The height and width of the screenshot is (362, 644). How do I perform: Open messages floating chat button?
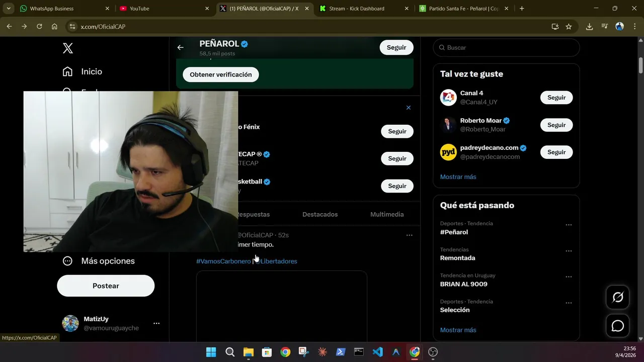point(618,326)
